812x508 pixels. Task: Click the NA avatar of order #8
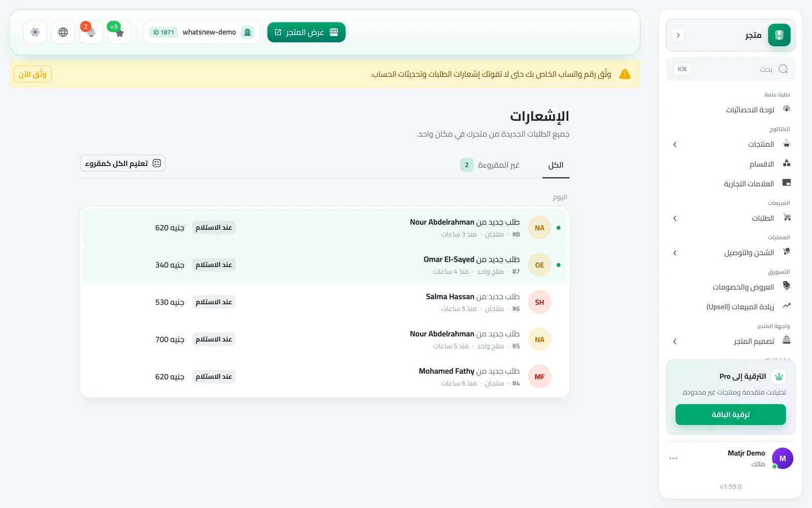[x=539, y=228]
